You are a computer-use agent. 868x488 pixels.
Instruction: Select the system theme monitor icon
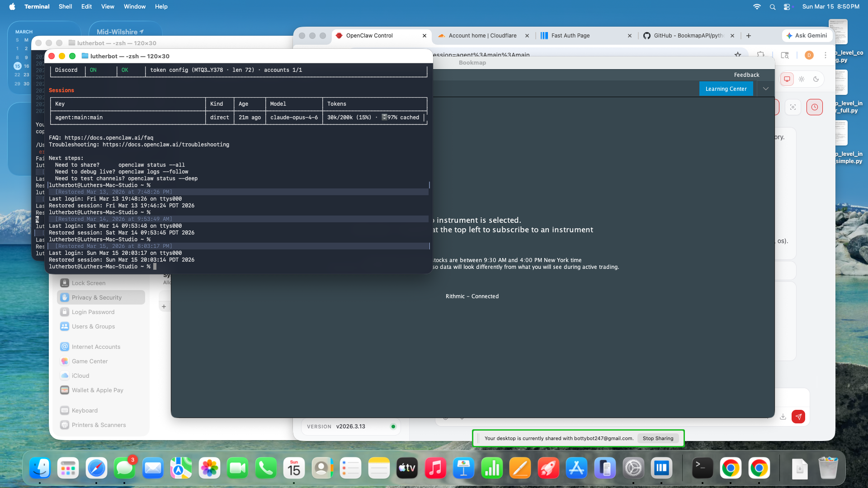787,79
